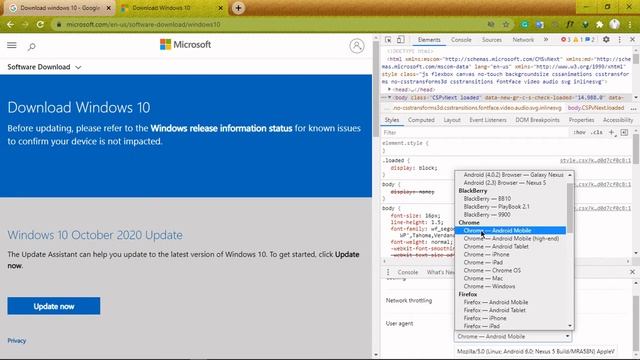Click the Update now button
This screenshot has width=640, height=360.
pos(53,306)
